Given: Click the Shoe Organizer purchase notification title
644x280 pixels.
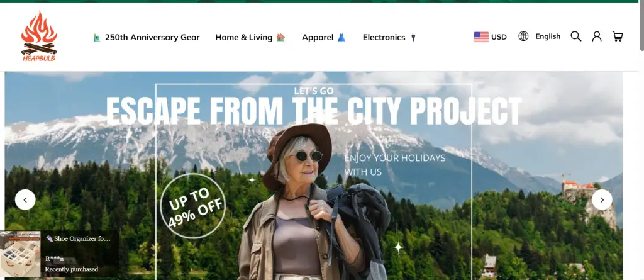Looking at the screenshot, I should pos(78,239).
